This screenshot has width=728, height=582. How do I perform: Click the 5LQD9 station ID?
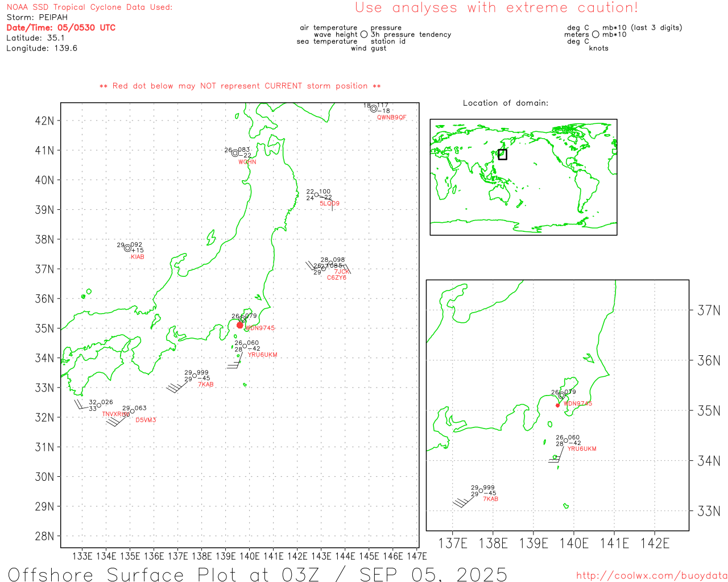pos(329,203)
